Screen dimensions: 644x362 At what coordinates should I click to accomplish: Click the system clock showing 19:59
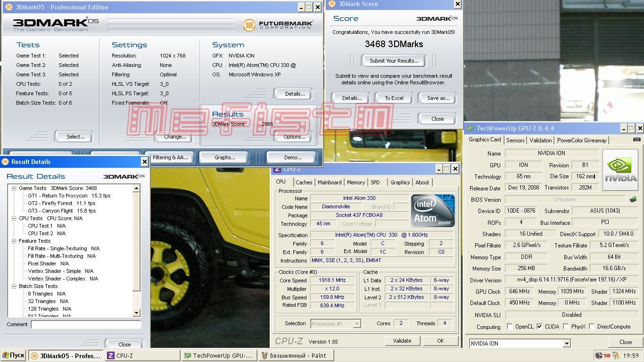pyautogui.click(x=631, y=355)
